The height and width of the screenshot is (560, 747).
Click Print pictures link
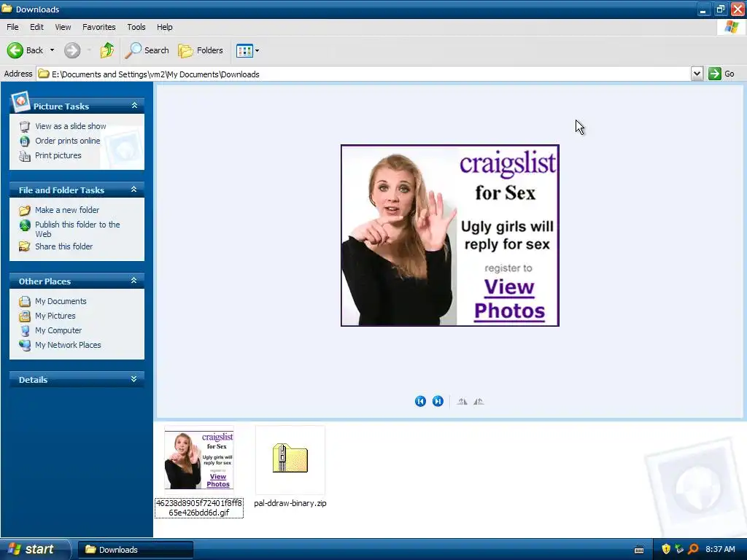tap(58, 155)
